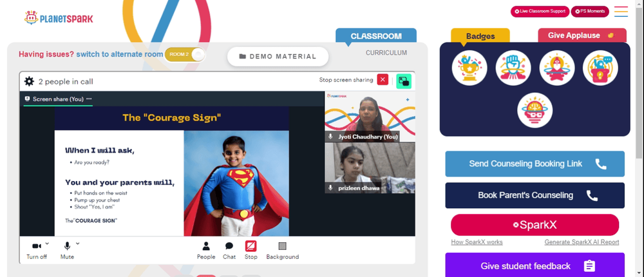Expand camera device options chevron

pos(47,244)
